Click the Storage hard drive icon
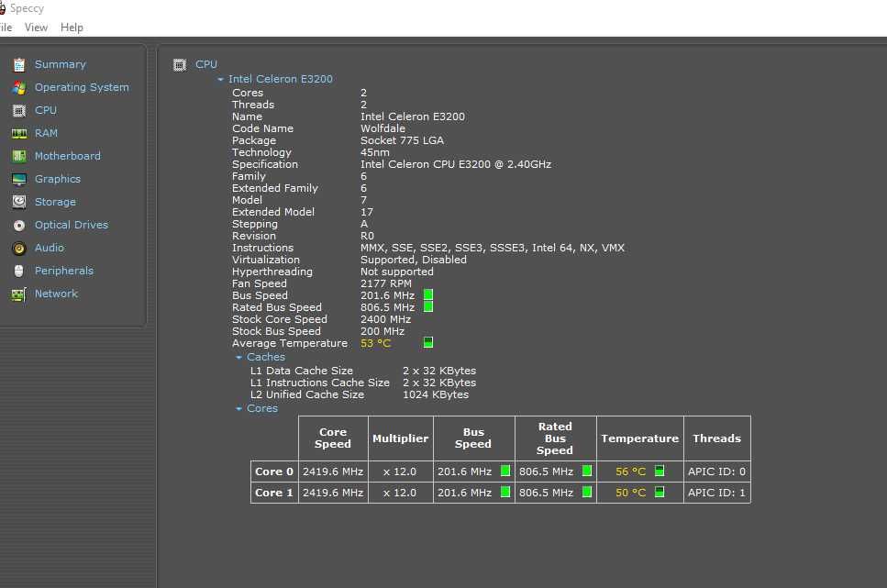The width and height of the screenshot is (887, 588). coord(19,202)
